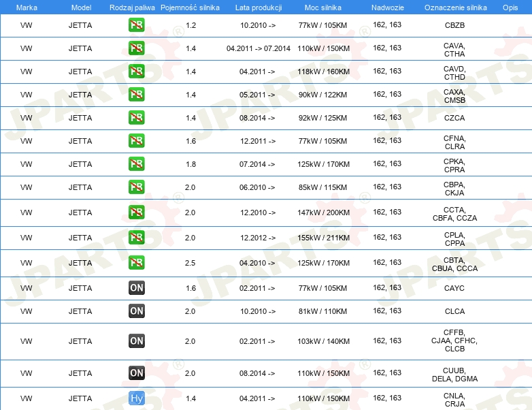Viewport: 532px width, 410px height.
Task: Click the Moc silnika column header
Action: [323, 7]
